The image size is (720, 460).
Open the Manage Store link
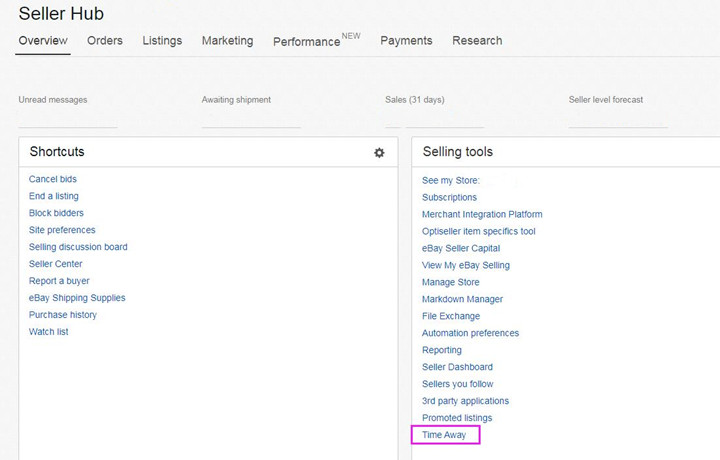click(x=450, y=282)
